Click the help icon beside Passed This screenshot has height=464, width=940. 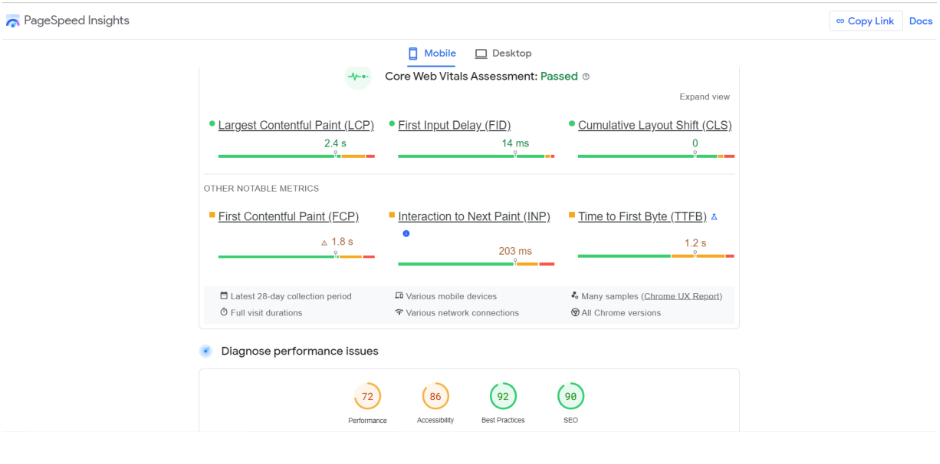586,76
